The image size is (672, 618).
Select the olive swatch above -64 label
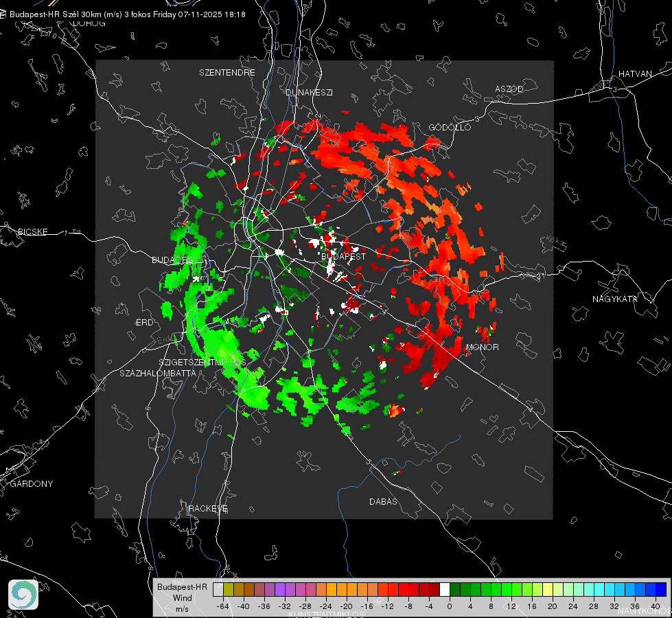tap(229, 590)
